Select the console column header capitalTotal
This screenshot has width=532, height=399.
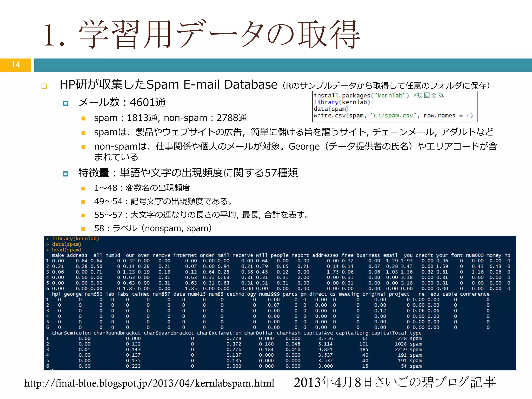[389, 333]
